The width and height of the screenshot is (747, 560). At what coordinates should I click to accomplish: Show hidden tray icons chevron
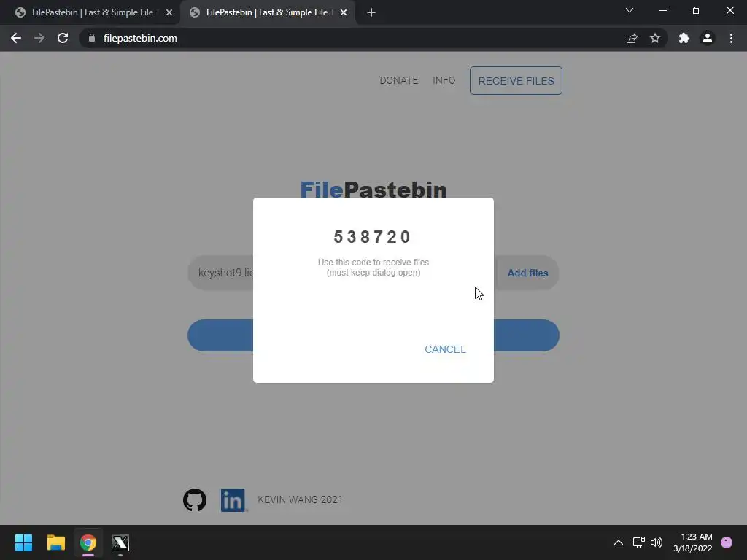pos(619,542)
